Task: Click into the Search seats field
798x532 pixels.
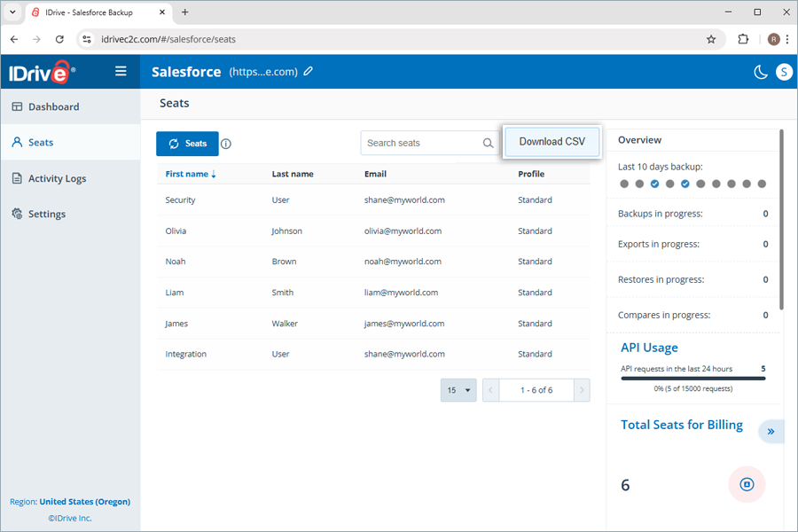Action: click(424, 143)
